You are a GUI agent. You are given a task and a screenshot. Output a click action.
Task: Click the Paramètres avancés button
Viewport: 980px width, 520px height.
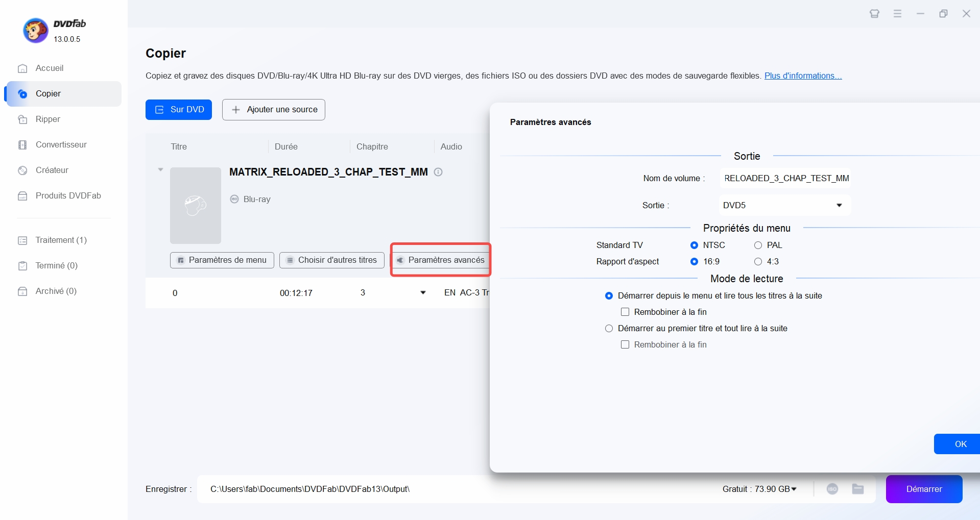(441, 260)
